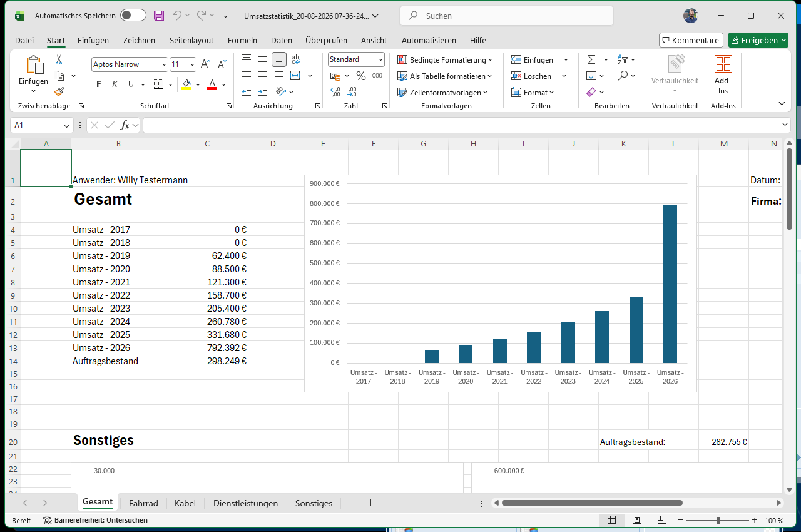Viewport: 801px width, 532px height.
Task: Switch to Normal view in status bar
Action: (x=611, y=520)
